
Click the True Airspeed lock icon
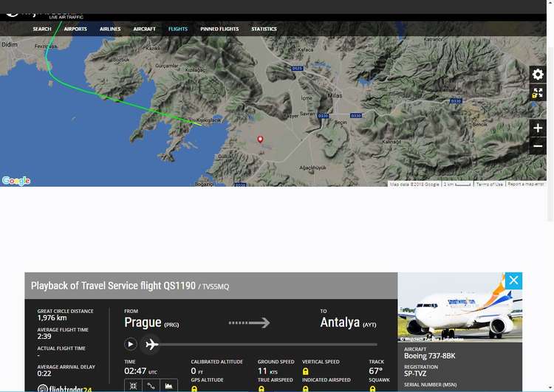coord(261,389)
